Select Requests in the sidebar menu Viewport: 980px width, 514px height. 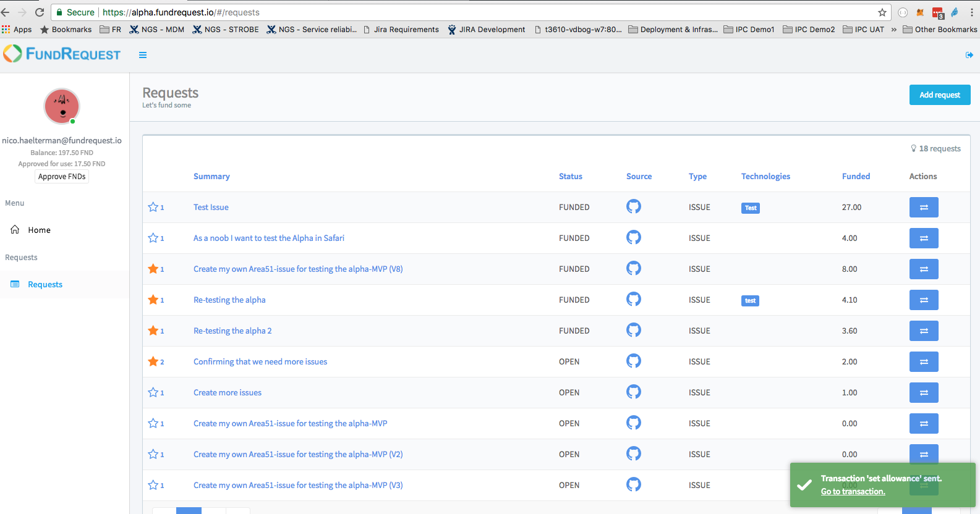click(x=45, y=284)
